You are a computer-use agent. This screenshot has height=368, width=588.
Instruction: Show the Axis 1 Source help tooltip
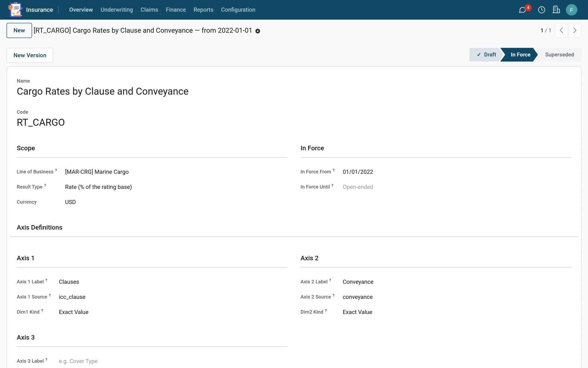50,295
